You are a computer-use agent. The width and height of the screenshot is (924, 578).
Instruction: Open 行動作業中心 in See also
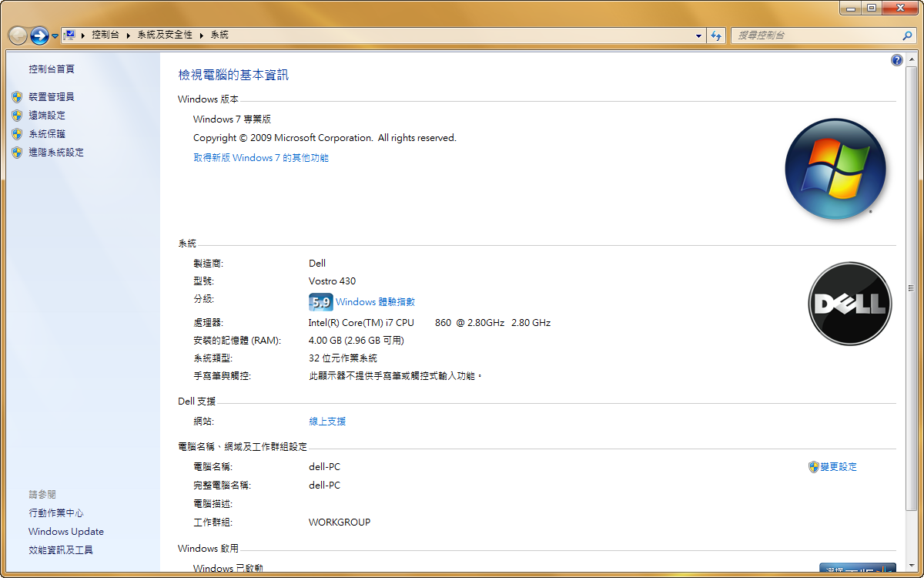point(56,513)
